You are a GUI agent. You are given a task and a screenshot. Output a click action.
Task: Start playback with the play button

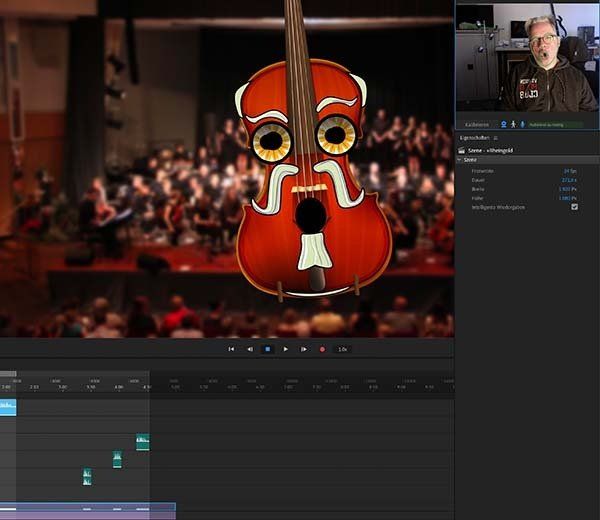[x=286, y=349]
